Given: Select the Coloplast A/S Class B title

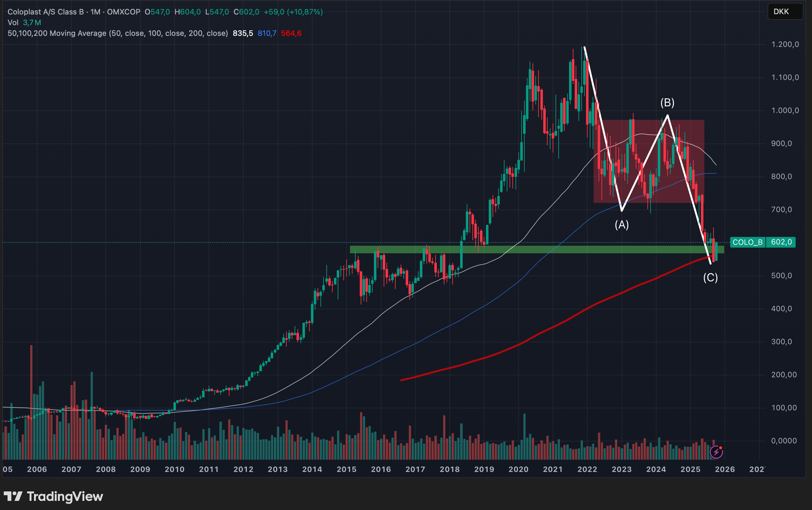Looking at the screenshot, I should 46,12.
